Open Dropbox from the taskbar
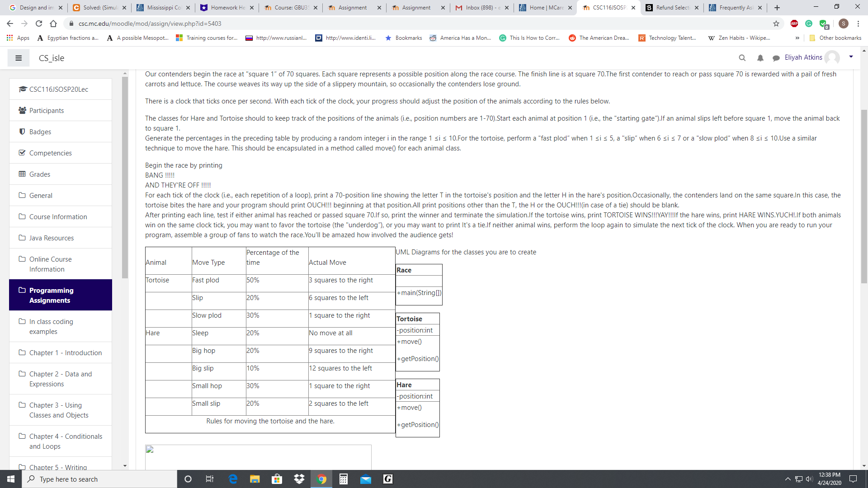Screen dimensions: 868x488 click(x=299, y=479)
